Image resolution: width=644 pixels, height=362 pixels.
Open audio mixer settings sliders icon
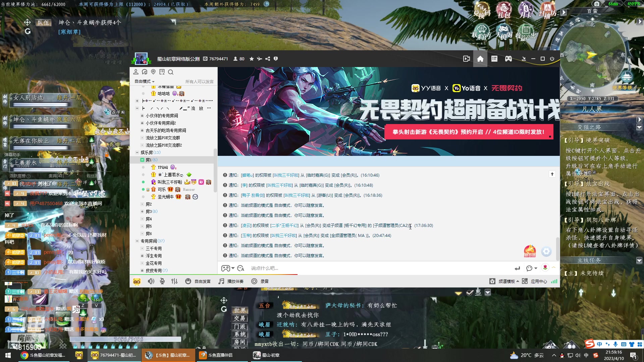(x=174, y=281)
